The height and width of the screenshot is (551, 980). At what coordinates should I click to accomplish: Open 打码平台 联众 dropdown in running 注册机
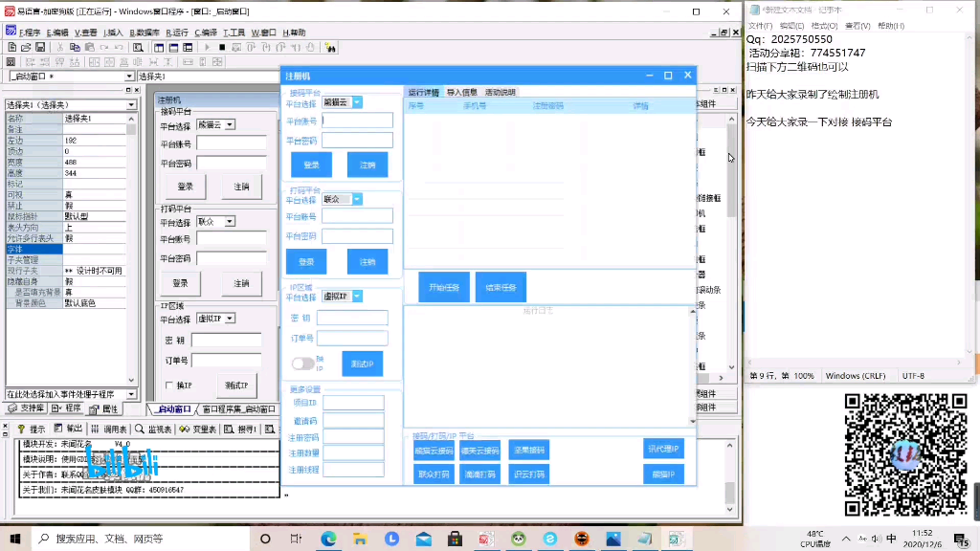point(357,199)
